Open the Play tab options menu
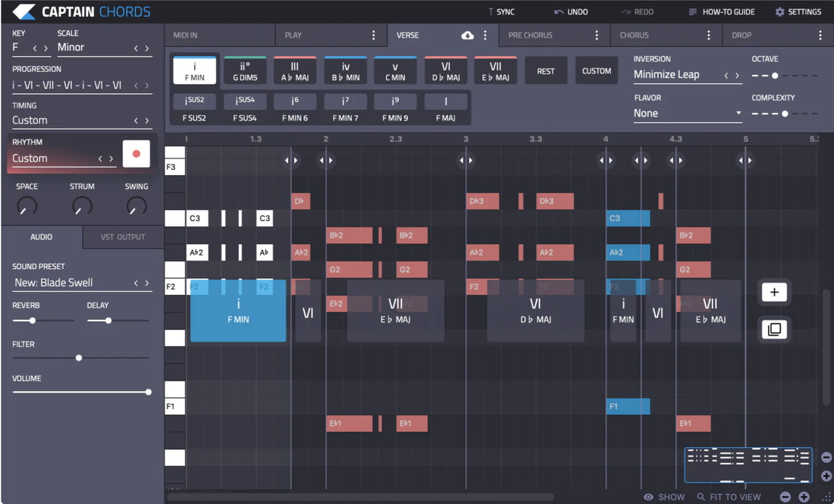 pyautogui.click(x=373, y=35)
